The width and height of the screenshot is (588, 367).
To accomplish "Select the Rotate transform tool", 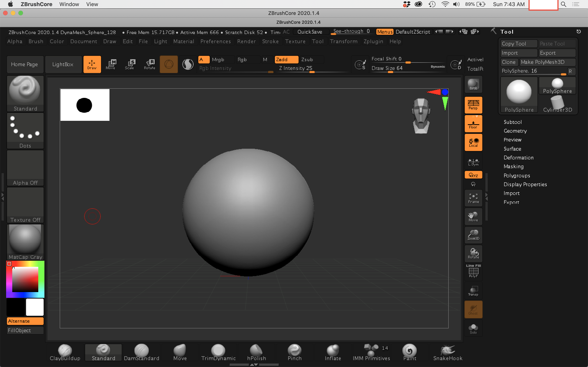I will 149,64.
